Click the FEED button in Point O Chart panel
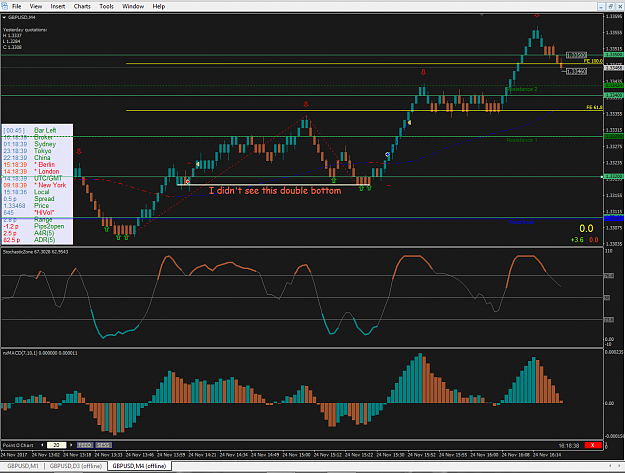The image size is (625, 473). point(85,445)
